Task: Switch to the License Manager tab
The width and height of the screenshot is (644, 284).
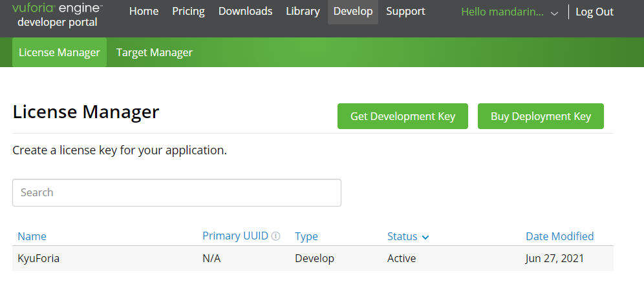Action: pos(59,52)
